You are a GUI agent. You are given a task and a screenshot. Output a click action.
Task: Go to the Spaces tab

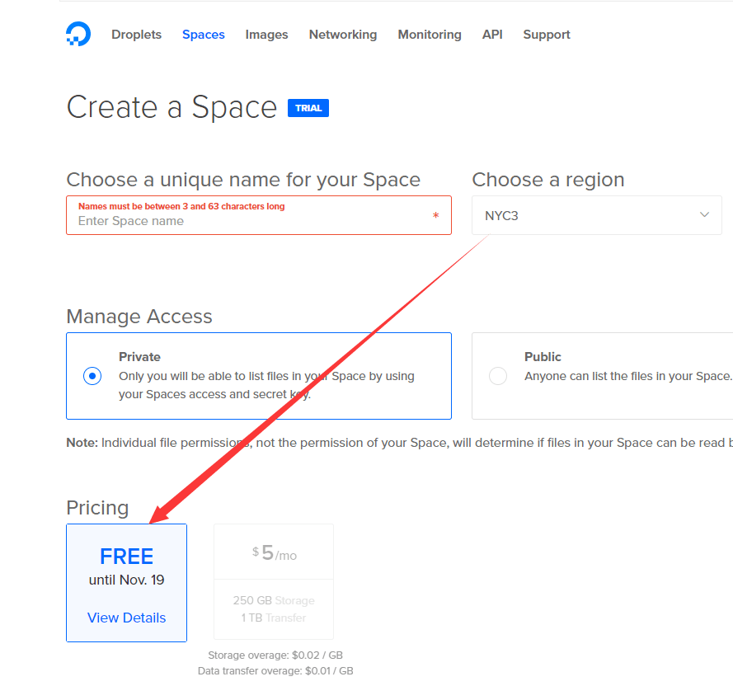coord(204,35)
